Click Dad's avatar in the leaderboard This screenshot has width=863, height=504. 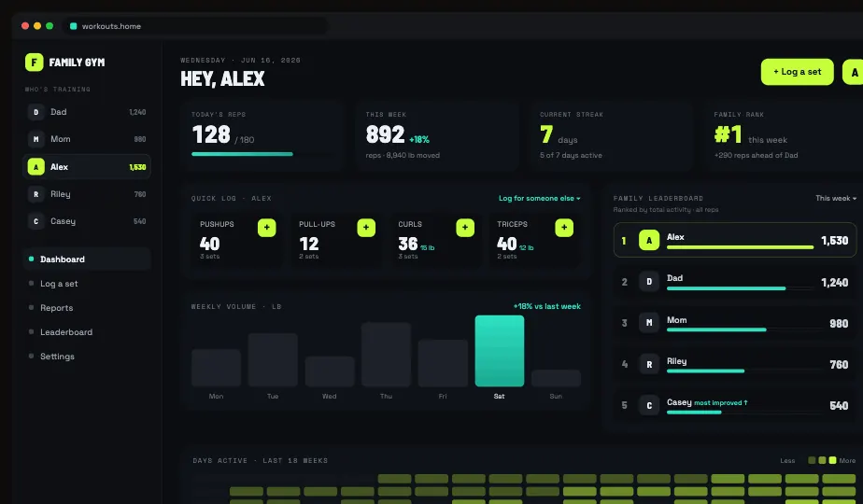click(649, 282)
